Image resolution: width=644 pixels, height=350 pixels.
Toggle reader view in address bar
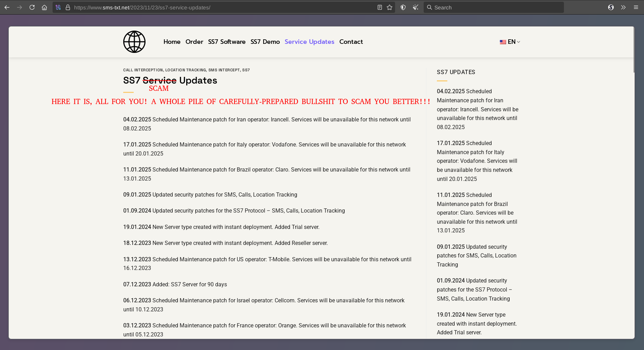(x=380, y=7)
